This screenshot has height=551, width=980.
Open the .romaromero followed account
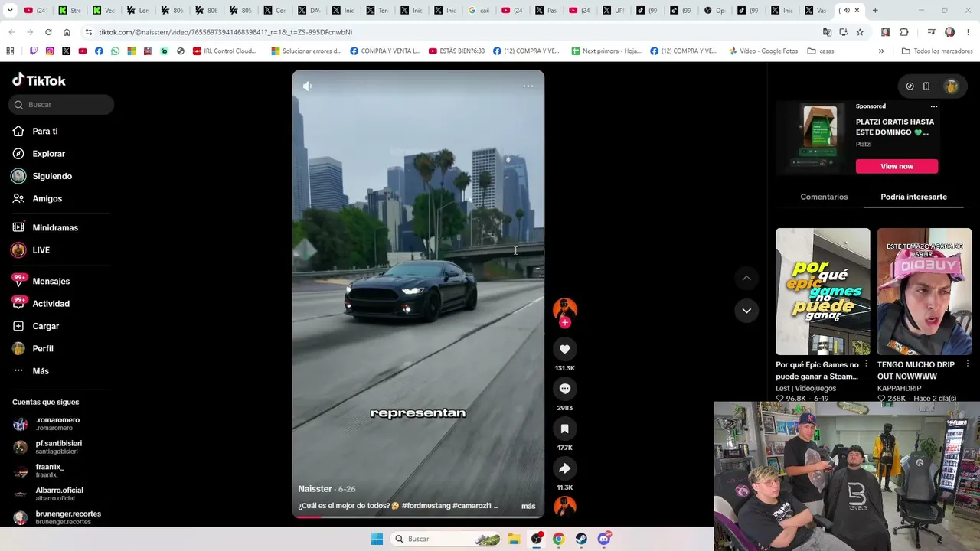(57, 423)
